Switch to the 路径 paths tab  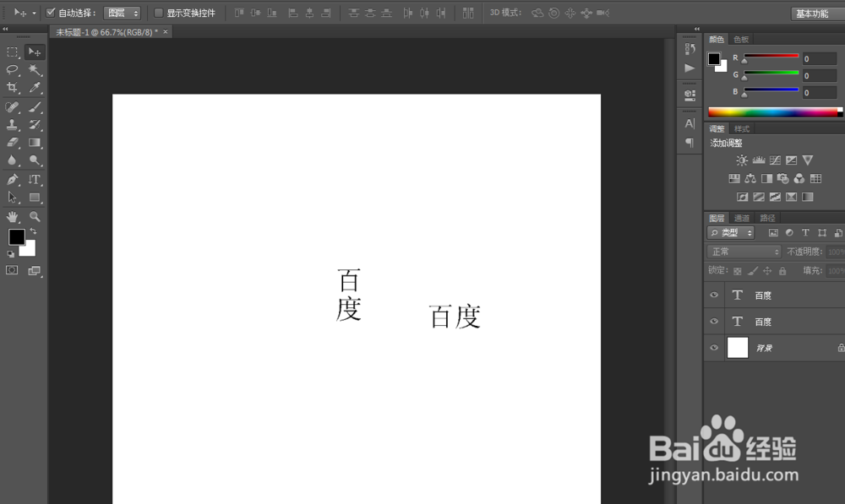click(x=767, y=218)
